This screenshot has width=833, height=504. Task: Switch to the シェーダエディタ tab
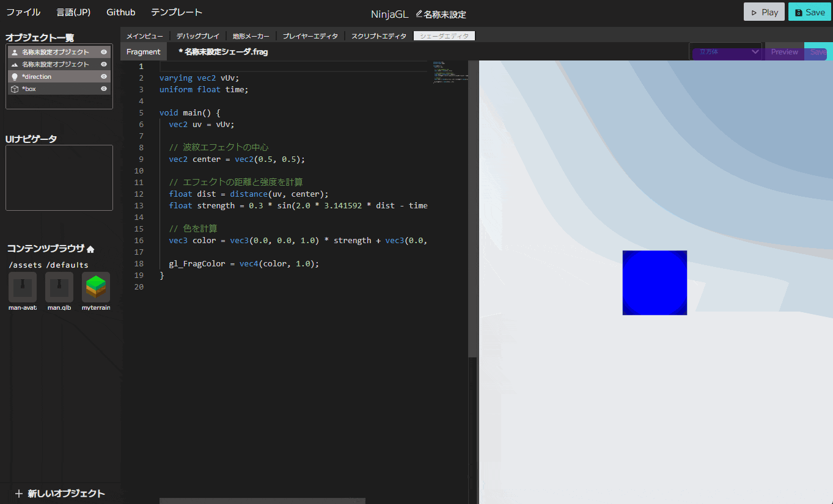tap(444, 35)
